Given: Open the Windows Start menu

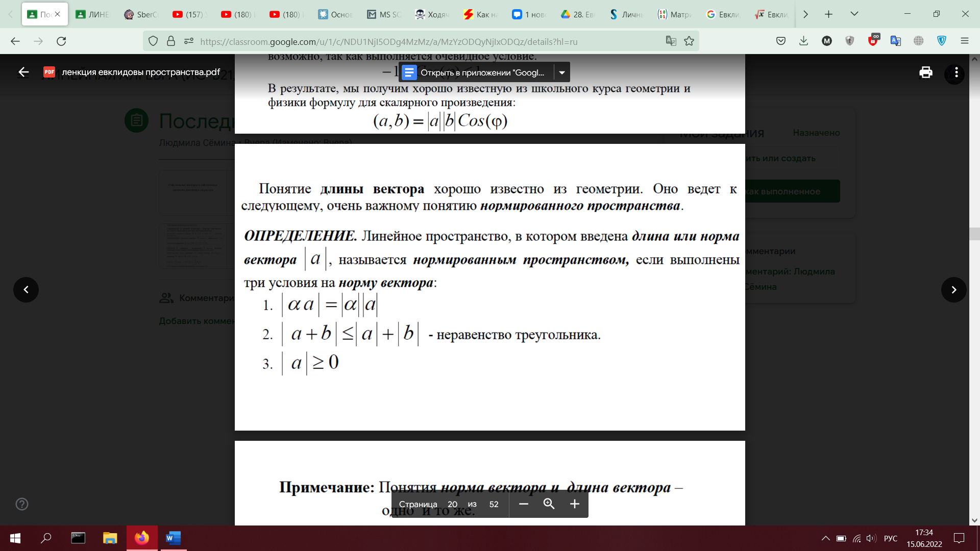Looking at the screenshot, I should click(x=15, y=538).
